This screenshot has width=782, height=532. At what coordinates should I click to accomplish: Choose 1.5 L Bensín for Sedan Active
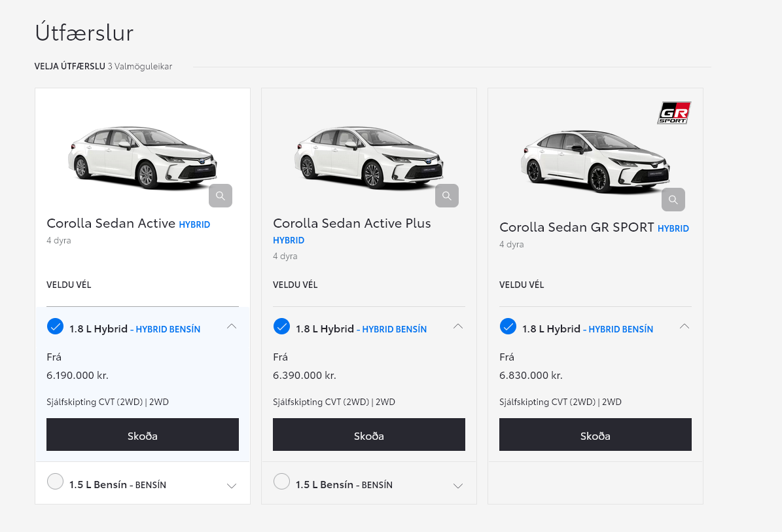[56, 482]
